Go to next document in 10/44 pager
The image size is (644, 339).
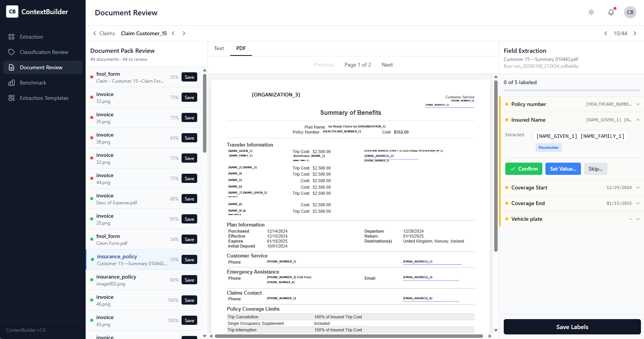coord(635,33)
